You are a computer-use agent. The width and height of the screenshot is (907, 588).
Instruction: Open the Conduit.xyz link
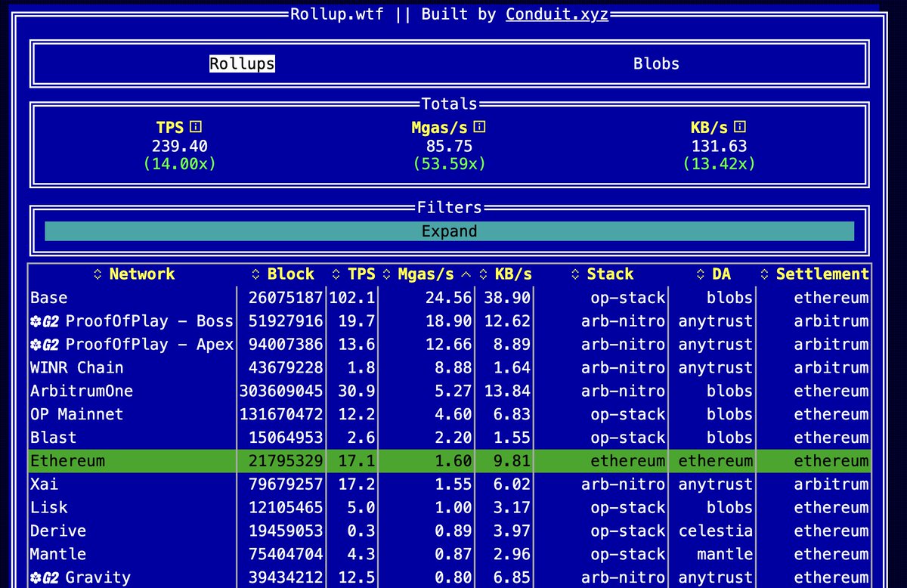[x=557, y=14]
